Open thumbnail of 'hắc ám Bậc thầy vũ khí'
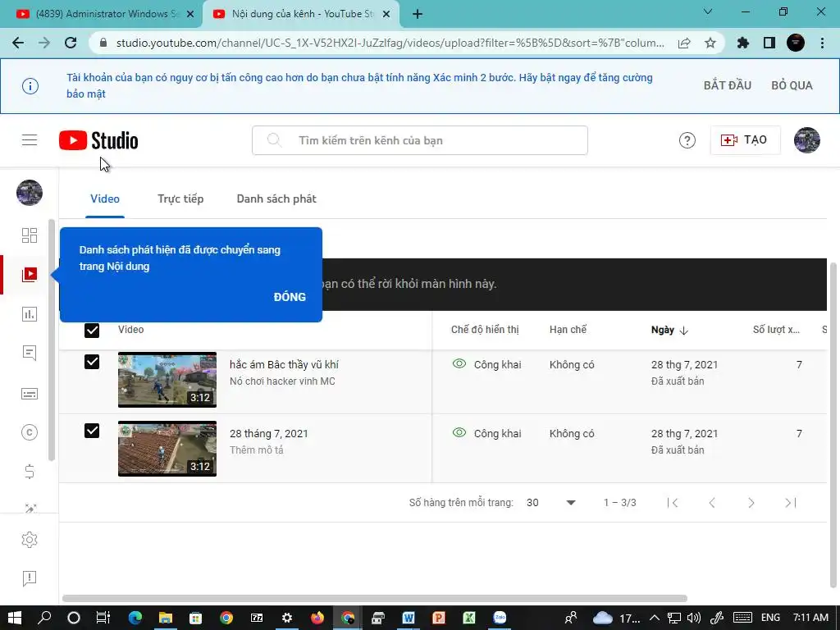Viewport: 840px width, 630px height. pos(167,380)
